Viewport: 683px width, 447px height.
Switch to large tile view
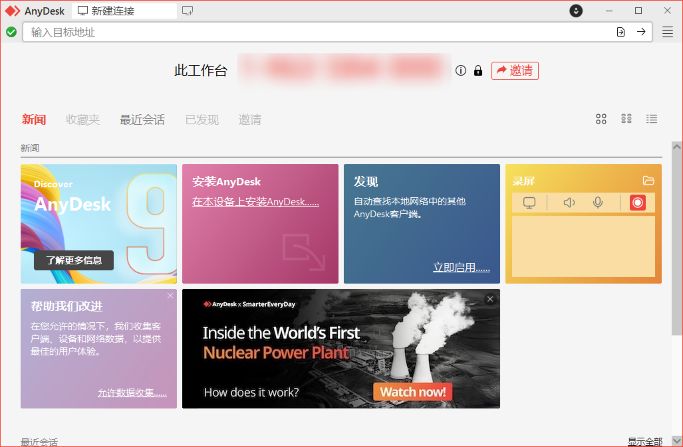[x=601, y=119]
